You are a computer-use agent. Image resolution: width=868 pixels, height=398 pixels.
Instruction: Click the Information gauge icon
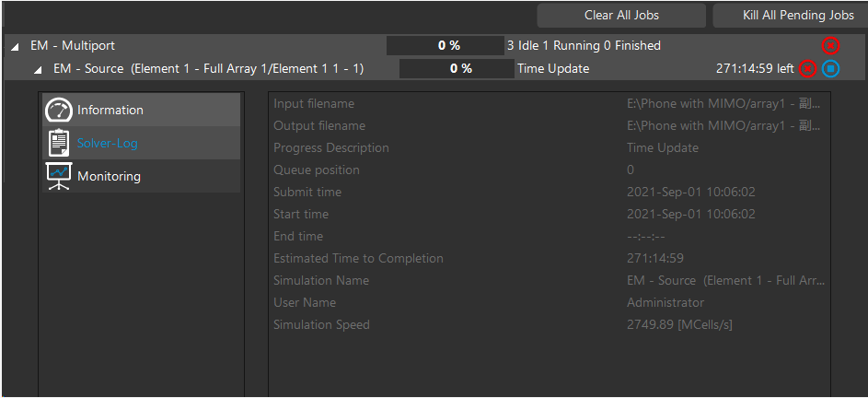59,110
